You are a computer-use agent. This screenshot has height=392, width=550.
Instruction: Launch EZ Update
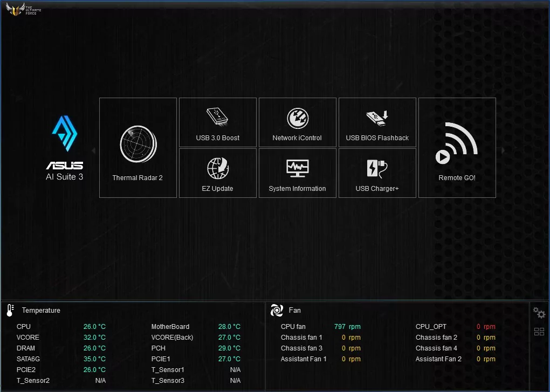pos(217,173)
